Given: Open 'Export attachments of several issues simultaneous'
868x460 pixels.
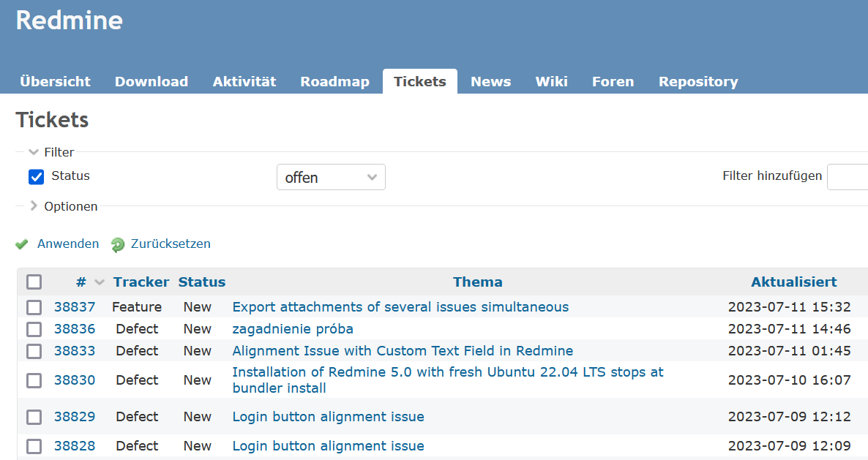Looking at the screenshot, I should coord(400,307).
